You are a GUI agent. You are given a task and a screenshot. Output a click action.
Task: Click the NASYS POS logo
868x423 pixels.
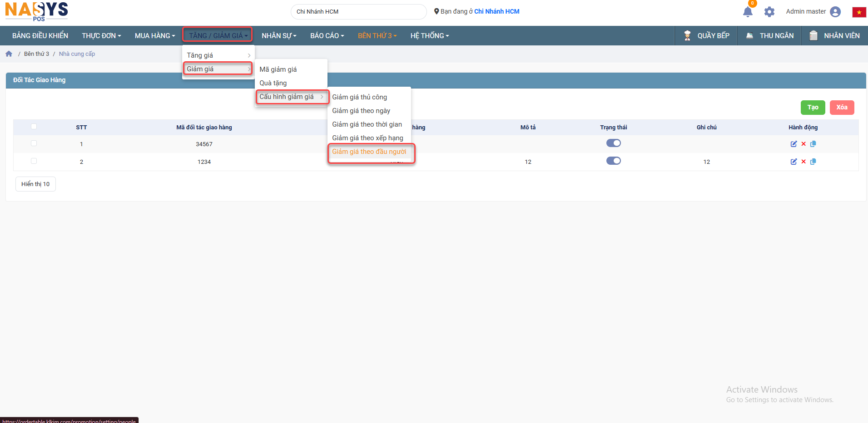[x=36, y=11]
